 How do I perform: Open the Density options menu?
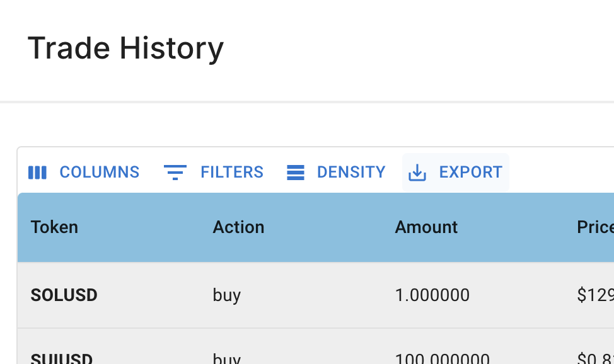(x=336, y=172)
